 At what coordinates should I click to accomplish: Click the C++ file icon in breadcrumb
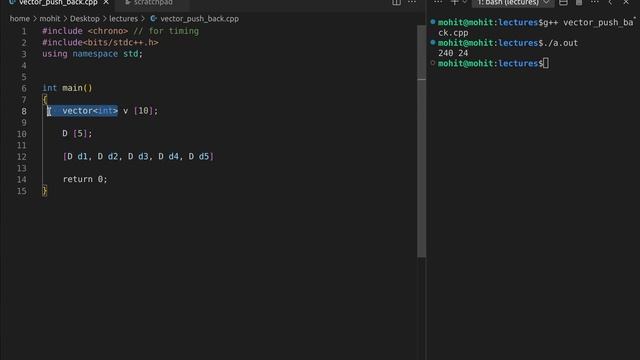(x=153, y=18)
